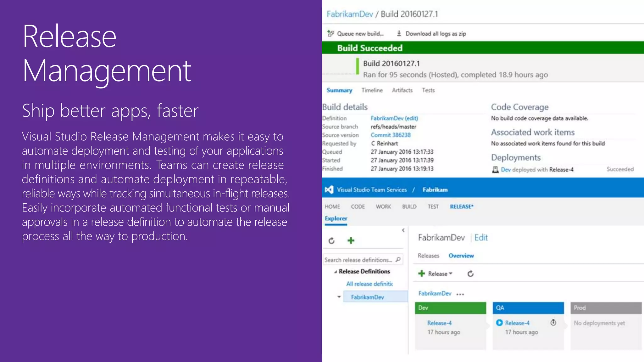
Task: Click Edit next to FabrikamDev
Action: point(481,238)
